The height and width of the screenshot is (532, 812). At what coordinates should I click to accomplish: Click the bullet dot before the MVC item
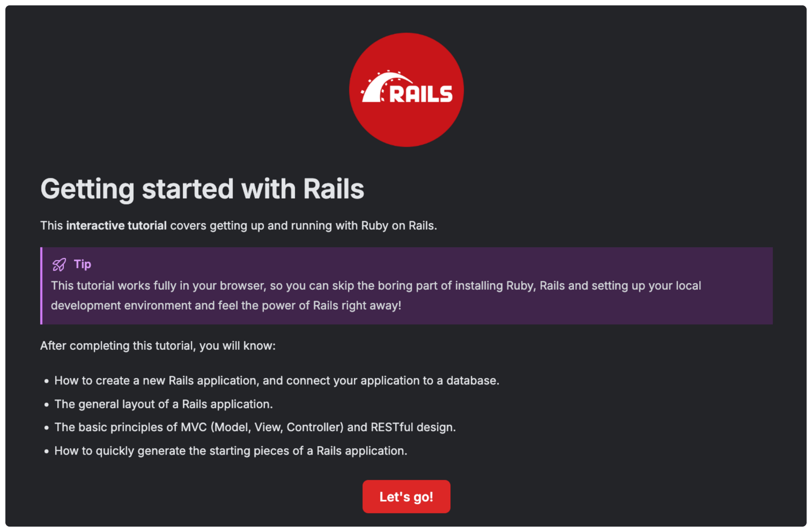point(47,428)
